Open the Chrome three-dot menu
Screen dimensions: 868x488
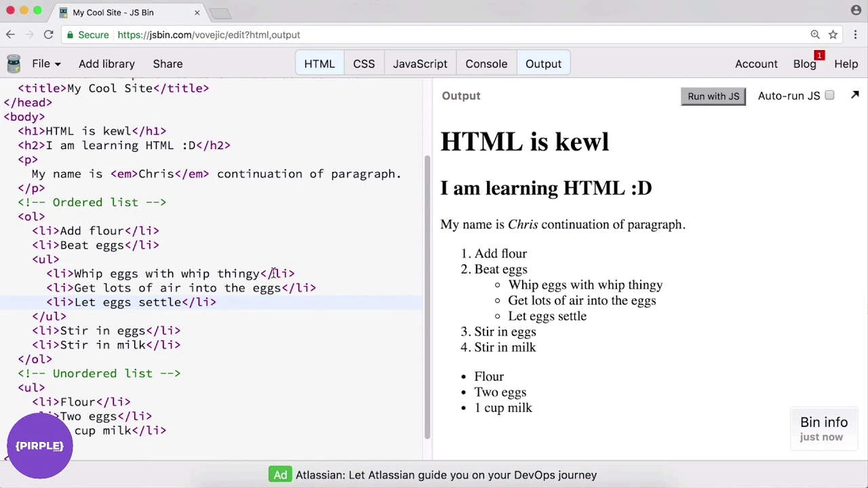(855, 35)
